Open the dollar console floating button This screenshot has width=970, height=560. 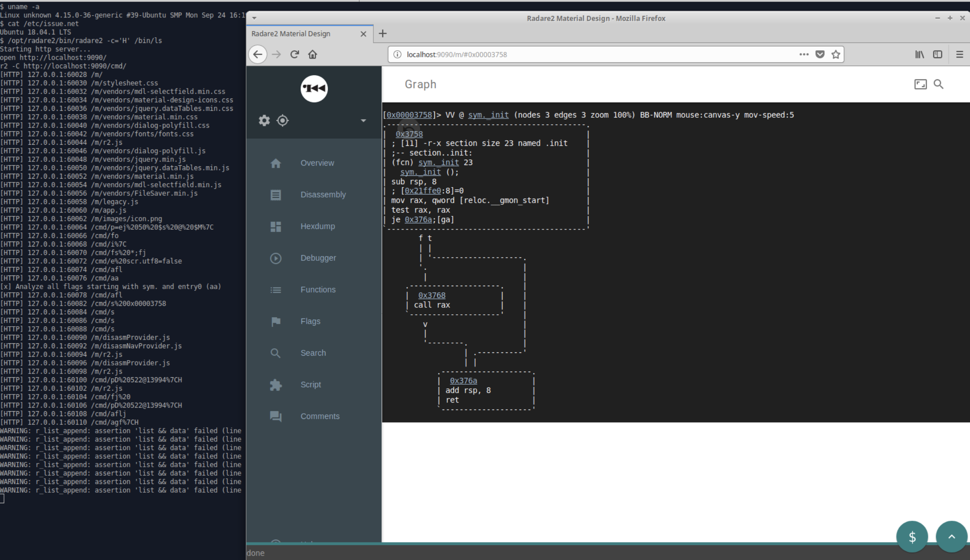pyautogui.click(x=912, y=537)
